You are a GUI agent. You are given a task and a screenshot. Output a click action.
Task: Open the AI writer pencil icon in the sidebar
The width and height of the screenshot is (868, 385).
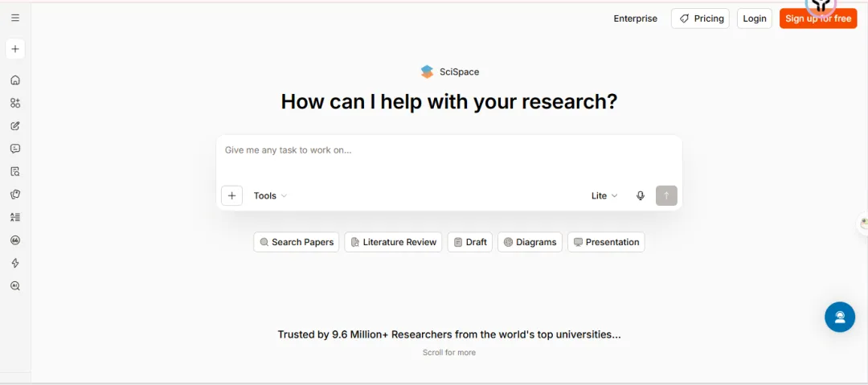tap(15, 125)
